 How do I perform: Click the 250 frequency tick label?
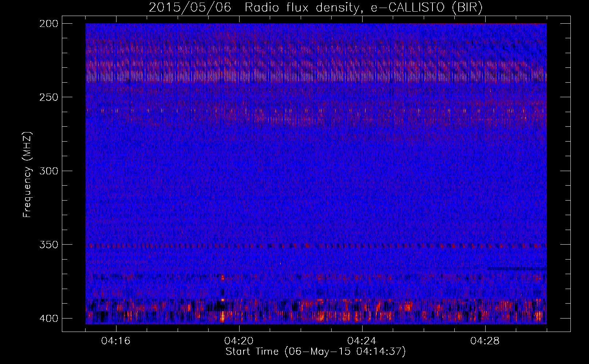point(48,97)
